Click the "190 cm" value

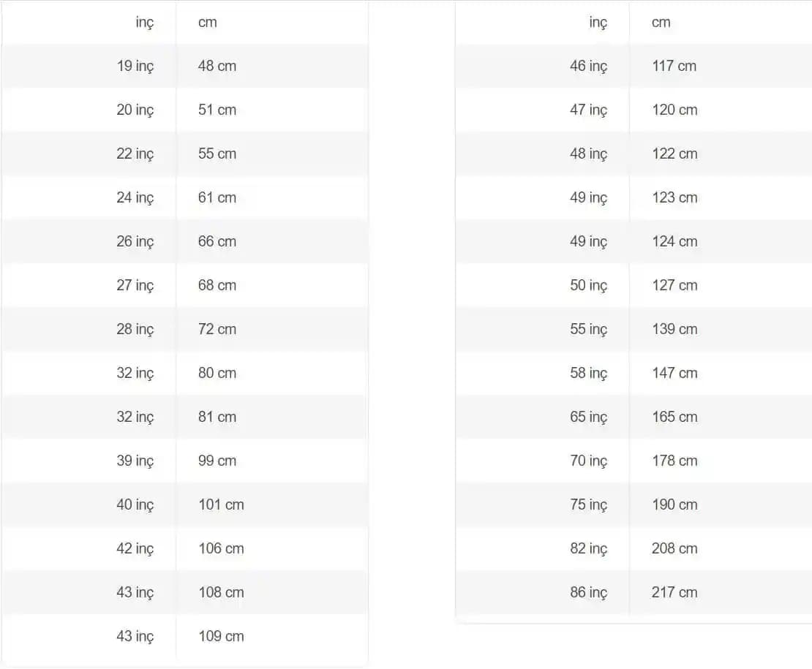[x=674, y=504]
